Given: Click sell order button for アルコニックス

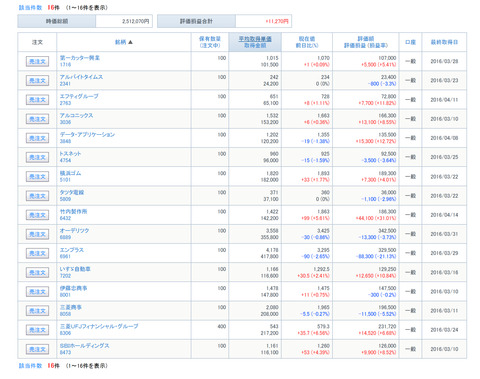Looking at the screenshot, I should [x=37, y=119].
